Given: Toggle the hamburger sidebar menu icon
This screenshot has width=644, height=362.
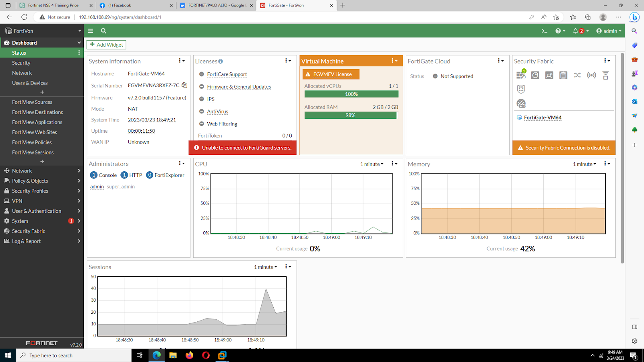Looking at the screenshot, I should coord(91,31).
